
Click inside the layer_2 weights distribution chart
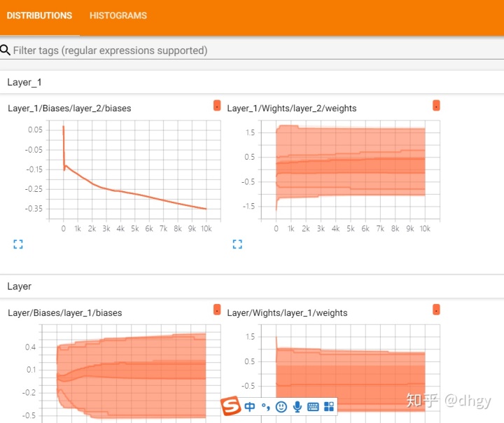(x=351, y=170)
